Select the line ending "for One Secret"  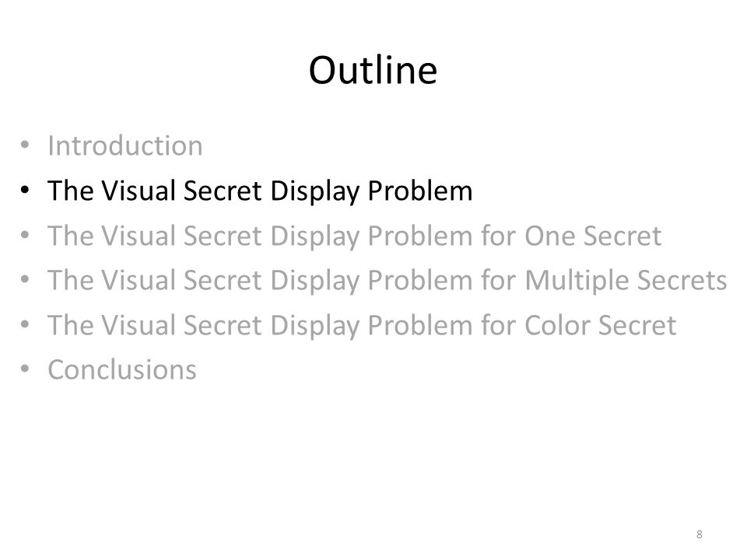pos(355,235)
